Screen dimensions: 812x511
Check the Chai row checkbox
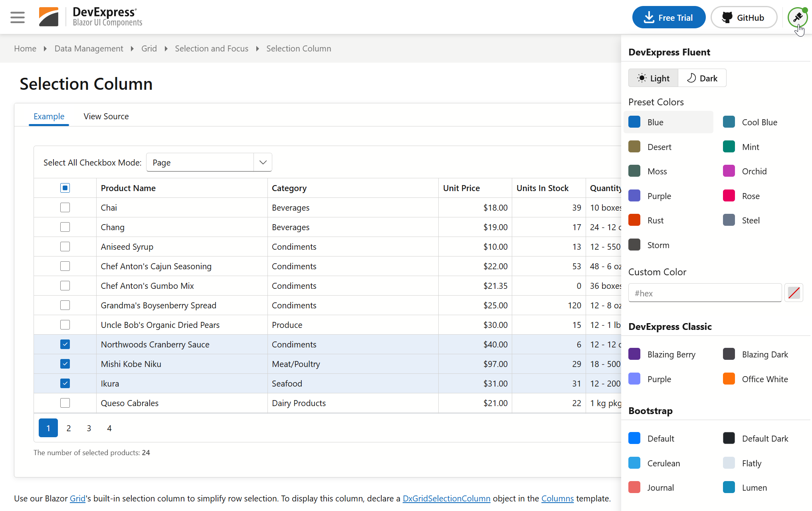click(65, 207)
